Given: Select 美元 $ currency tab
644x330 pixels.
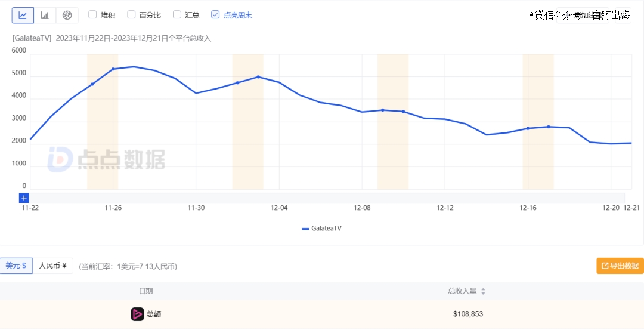Looking at the screenshot, I should pos(16,266).
